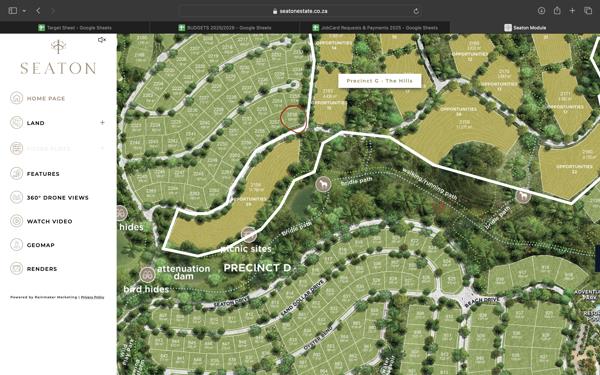Click the PRECINCT D label
Image resolution: width=600 pixels, height=375 pixels.
(x=257, y=268)
